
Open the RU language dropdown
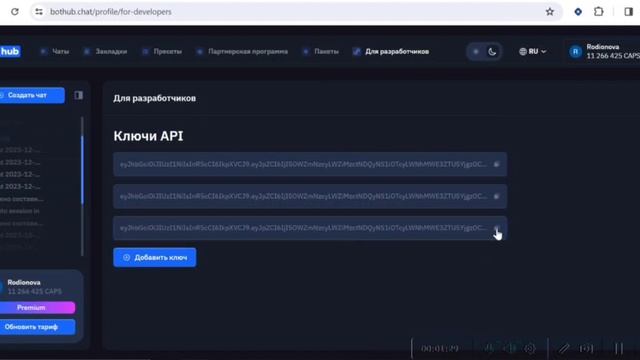tap(533, 51)
